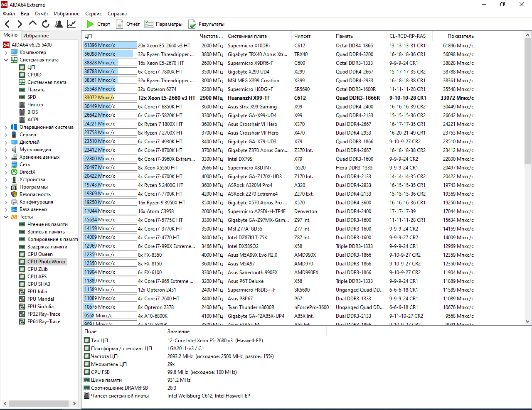Click the База данных database icon
Viewport: 532px width, 410px height.
click(x=14, y=209)
